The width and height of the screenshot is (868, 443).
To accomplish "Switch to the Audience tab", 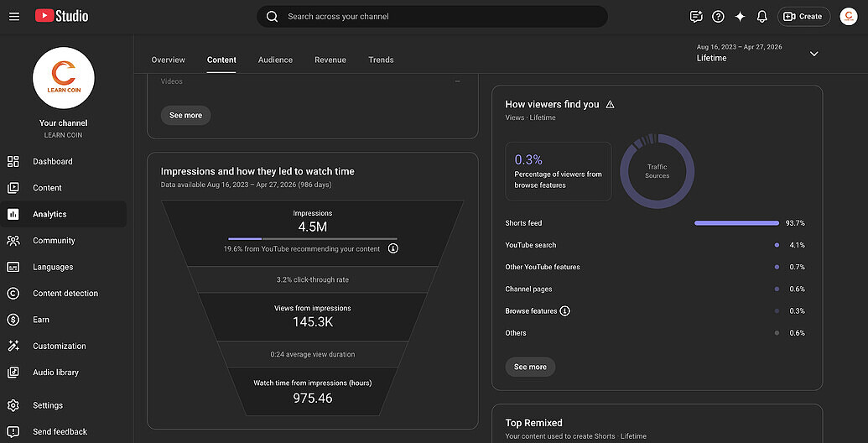I will pos(275,60).
